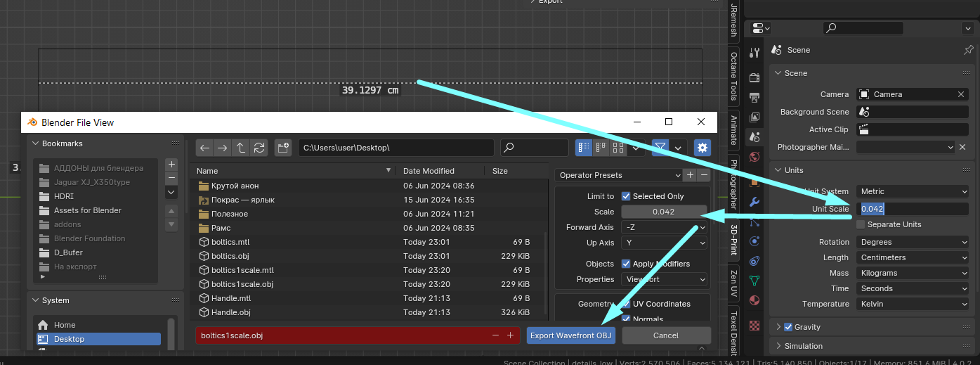Go forward to next folder

click(223, 148)
